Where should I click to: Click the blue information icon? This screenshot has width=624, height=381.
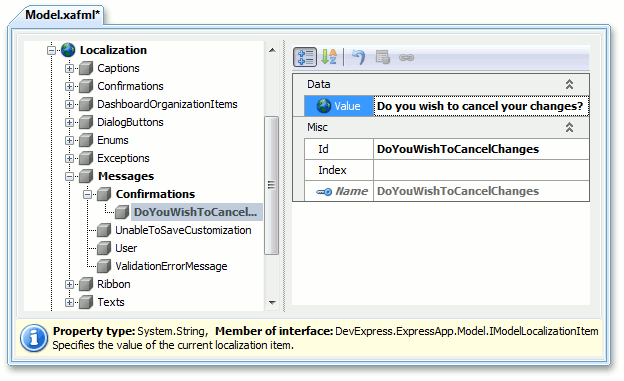34,338
